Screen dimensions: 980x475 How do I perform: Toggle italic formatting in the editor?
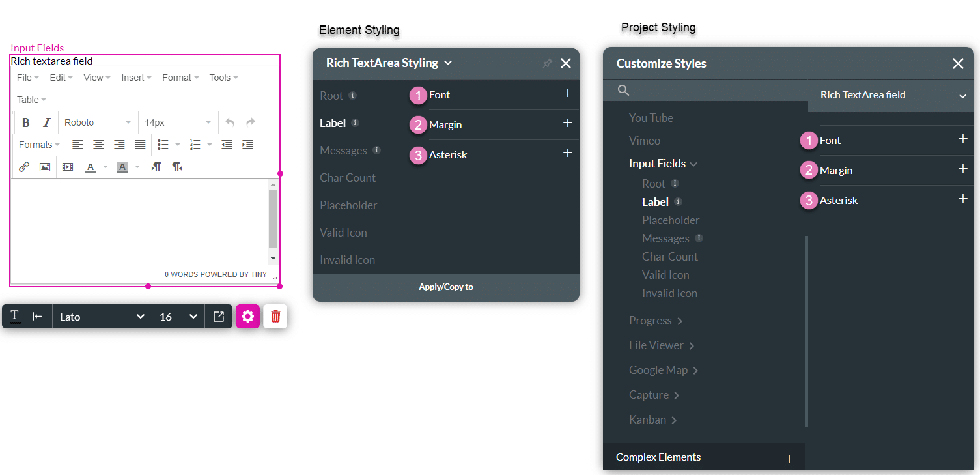pos(46,122)
